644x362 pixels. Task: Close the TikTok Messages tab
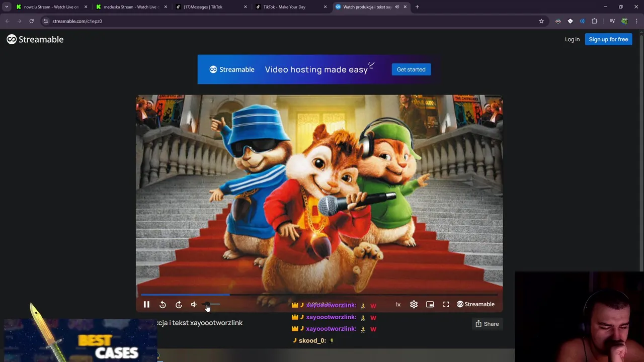coord(246,7)
